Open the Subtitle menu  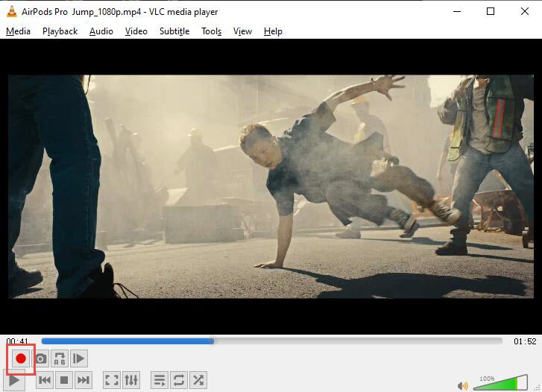pos(174,31)
